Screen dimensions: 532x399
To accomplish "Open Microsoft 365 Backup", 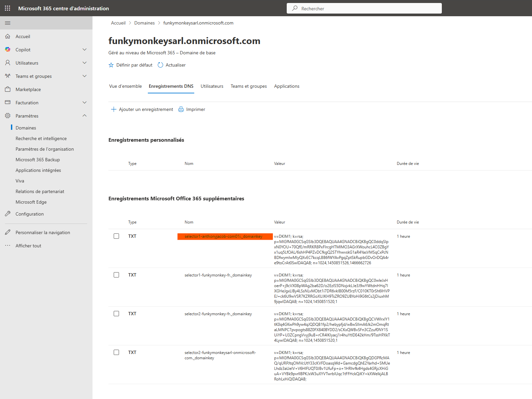I will point(38,160).
